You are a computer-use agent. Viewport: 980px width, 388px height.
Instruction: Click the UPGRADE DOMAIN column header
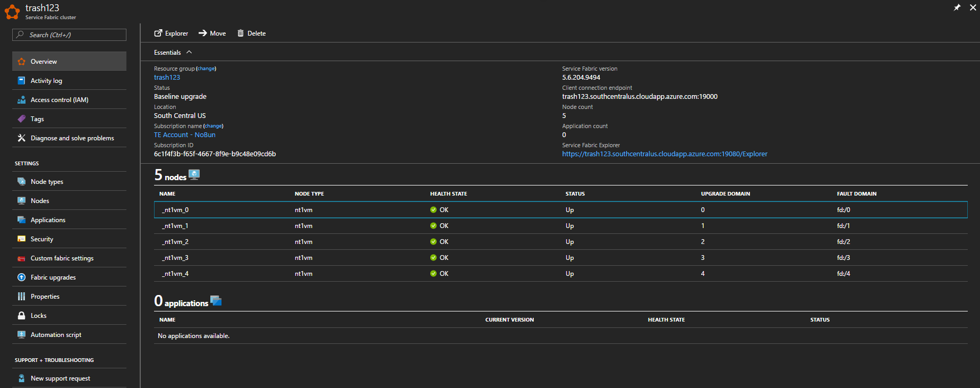pyautogui.click(x=726, y=193)
